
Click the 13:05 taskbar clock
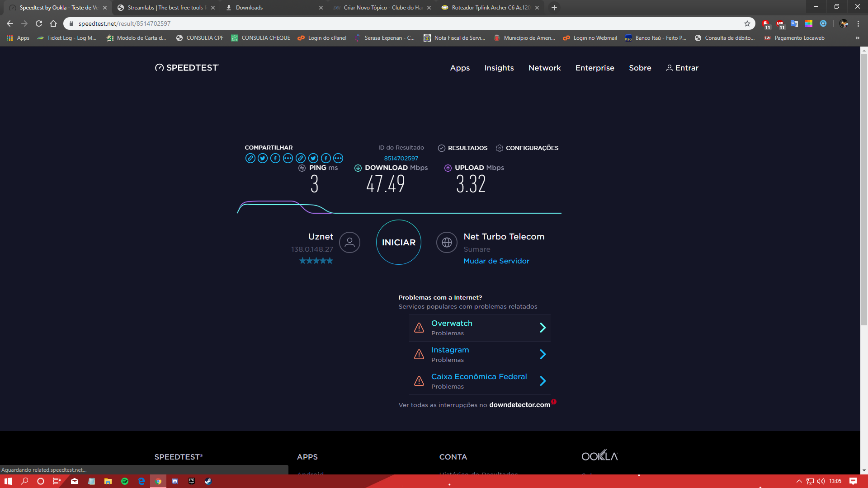point(835,481)
